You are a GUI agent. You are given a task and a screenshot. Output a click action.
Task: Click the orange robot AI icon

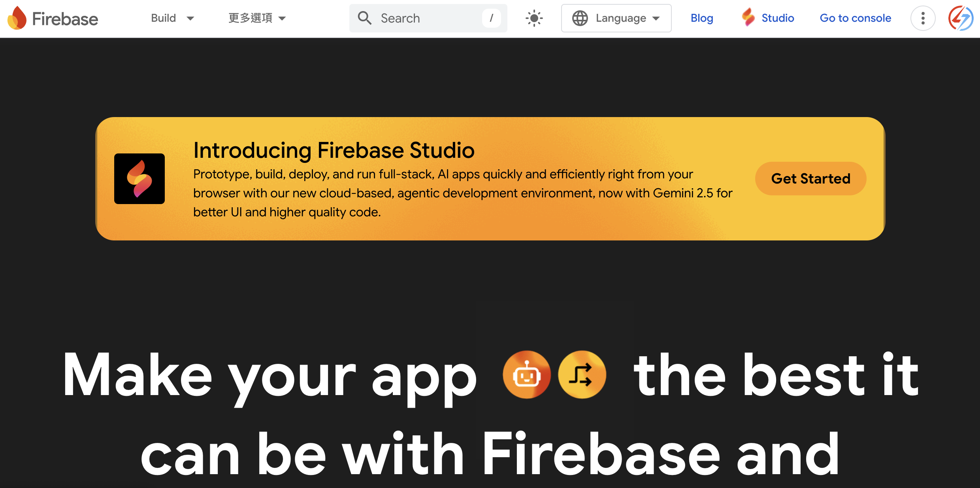click(526, 375)
